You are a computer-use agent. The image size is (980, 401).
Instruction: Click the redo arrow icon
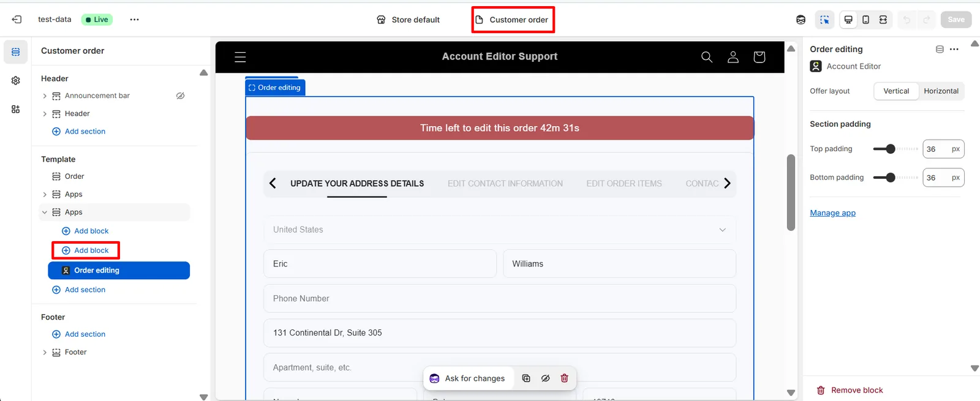[927, 20]
